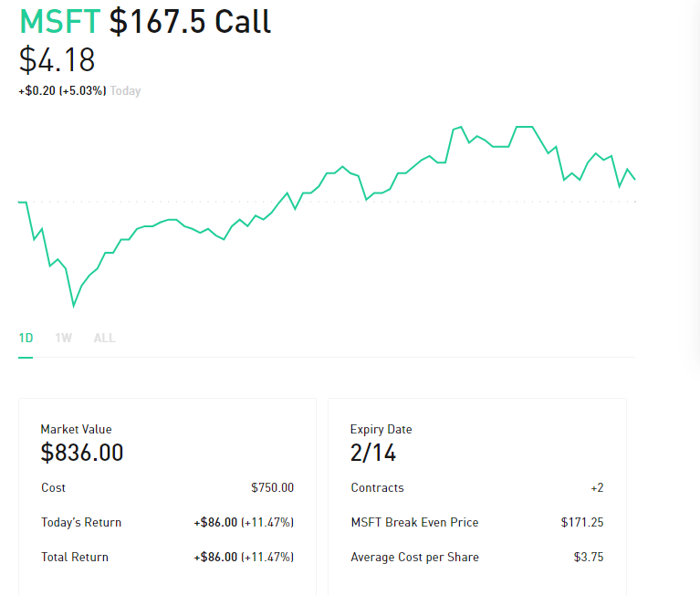The width and height of the screenshot is (700, 595).
Task: Click the +$0.20 (+5.03%) today change
Action: [x=62, y=90]
